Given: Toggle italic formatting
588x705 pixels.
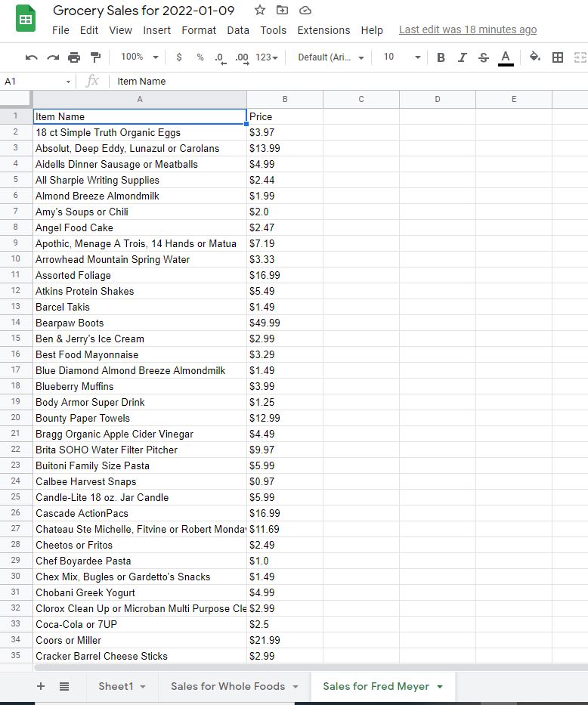Looking at the screenshot, I should pyautogui.click(x=462, y=57).
